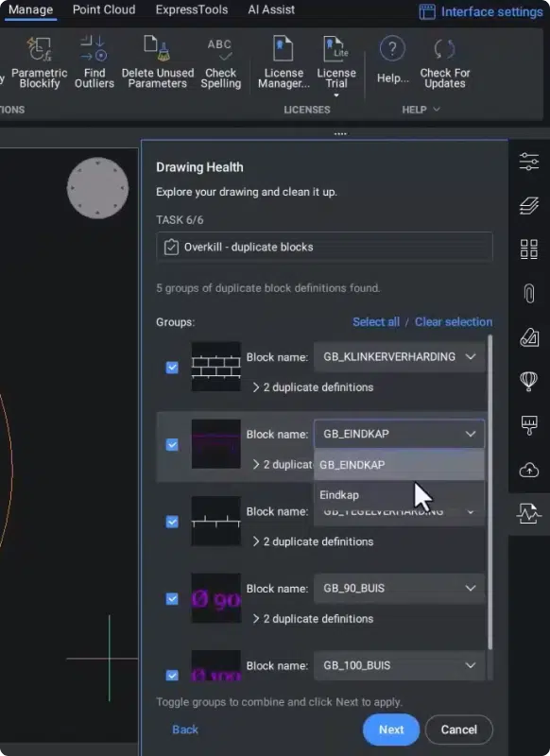This screenshot has width=550, height=756.
Task: Open the GB_KLINKERVERHARDING block name dropdown
Action: coord(399,357)
